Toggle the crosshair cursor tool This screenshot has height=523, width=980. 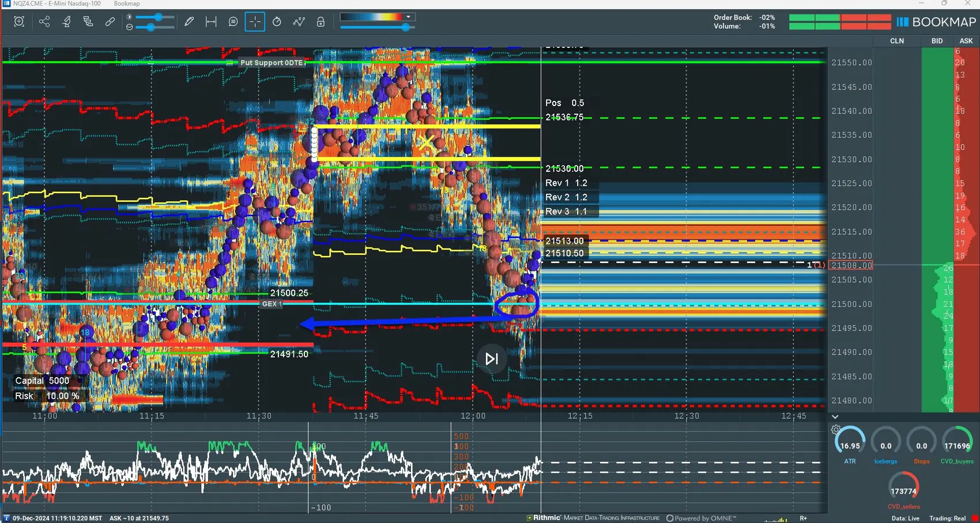[255, 22]
